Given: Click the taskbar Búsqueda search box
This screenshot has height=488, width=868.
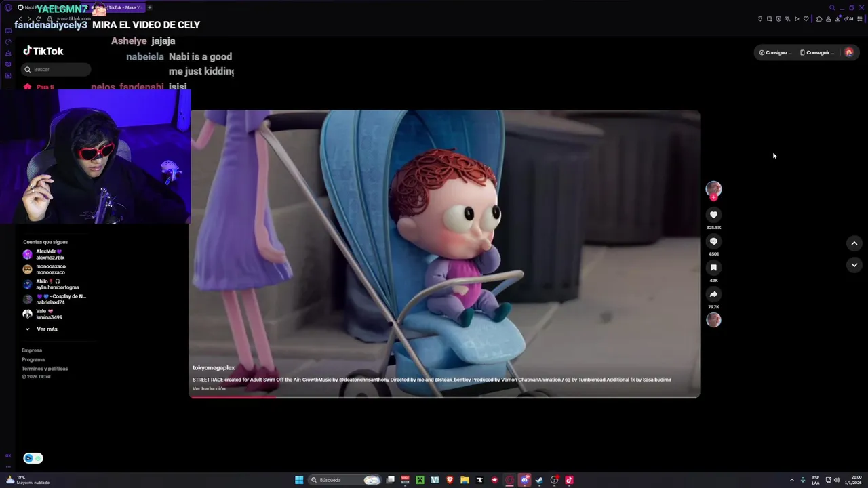Looking at the screenshot, I should click(344, 480).
